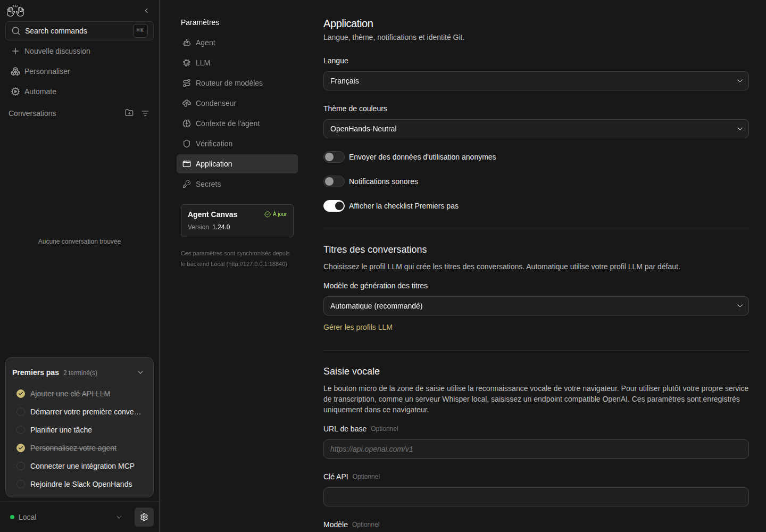Click the Vérification shield icon
Screen dimensions: 766x532
(x=187, y=144)
